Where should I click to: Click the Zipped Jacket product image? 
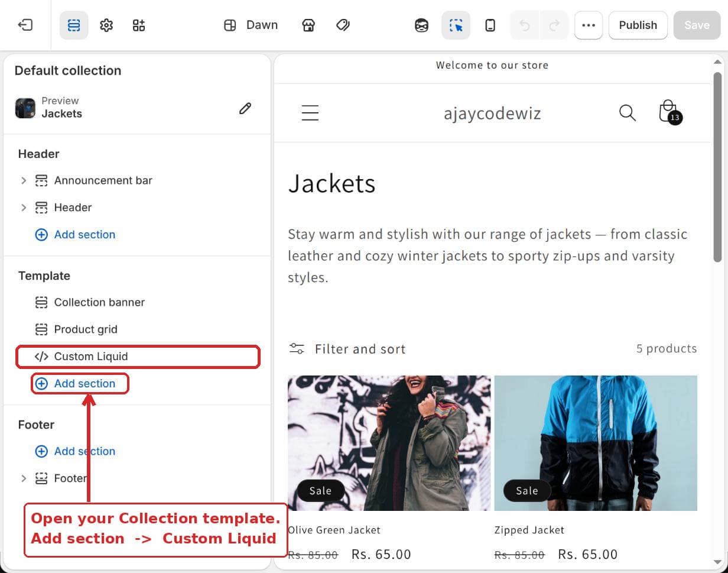(x=596, y=443)
